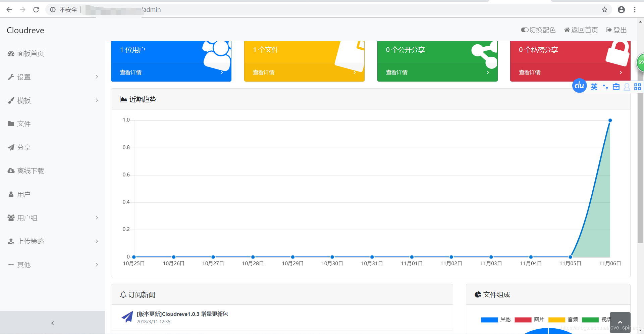Click the green 69 floating badge
Viewport: 644px width, 334px height.
tap(640, 62)
